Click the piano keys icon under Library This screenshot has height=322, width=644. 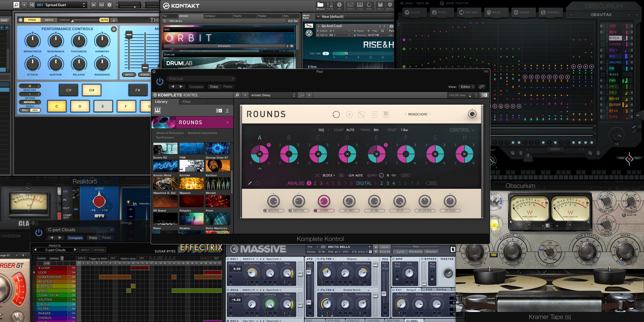coord(157,110)
